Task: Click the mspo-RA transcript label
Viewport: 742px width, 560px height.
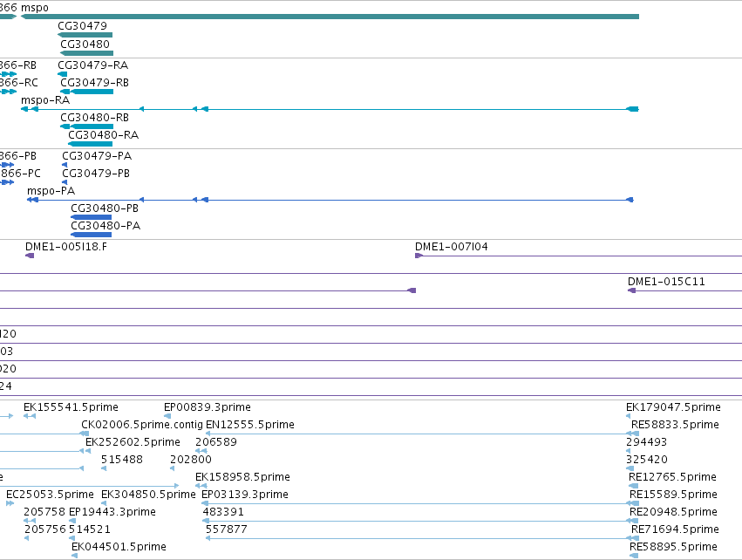Action: (x=45, y=100)
